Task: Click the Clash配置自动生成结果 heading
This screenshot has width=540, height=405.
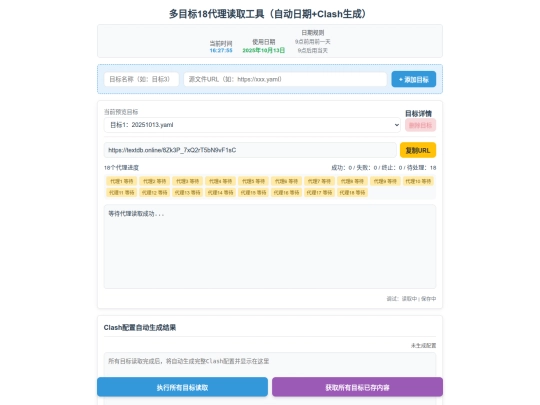Action: [140, 328]
